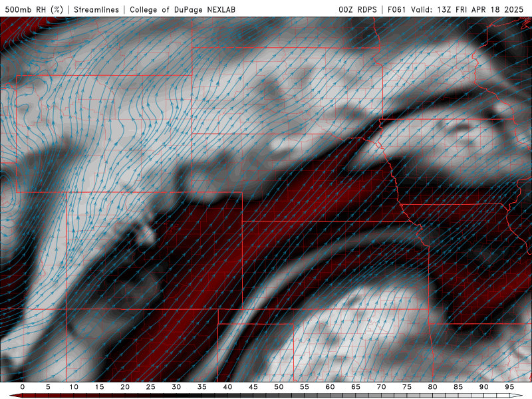Click "College of DuPage NEXLAB" header text
The image size is (532, 399).
pyautogui.click(x=182, y=9)
